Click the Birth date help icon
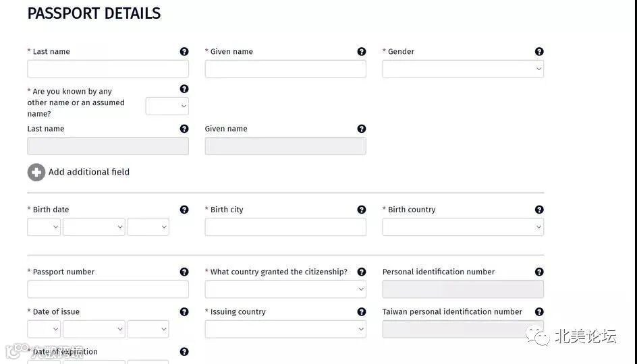 tap(184, 210)
